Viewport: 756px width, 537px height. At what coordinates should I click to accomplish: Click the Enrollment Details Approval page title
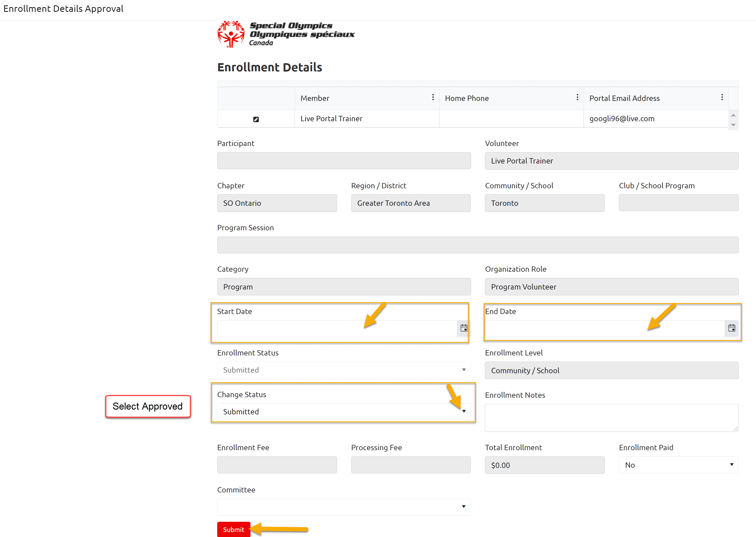(x=63, y=8)
